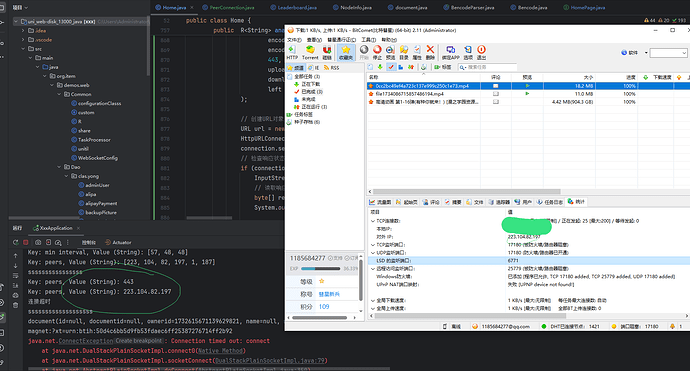Viewport: 690px width, 371px height.
Task: Switch to the BencodeParser.java editor tab
Action: point(468,7)
